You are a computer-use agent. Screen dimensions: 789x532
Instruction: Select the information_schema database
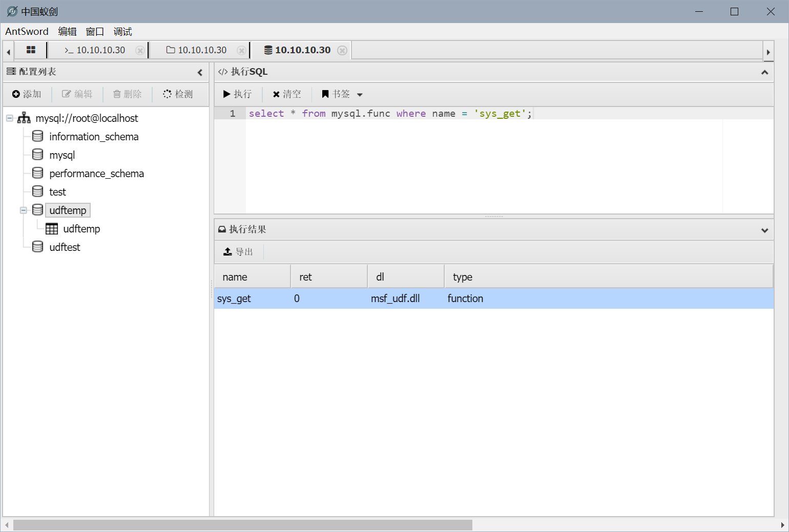[x=94, y=137]
